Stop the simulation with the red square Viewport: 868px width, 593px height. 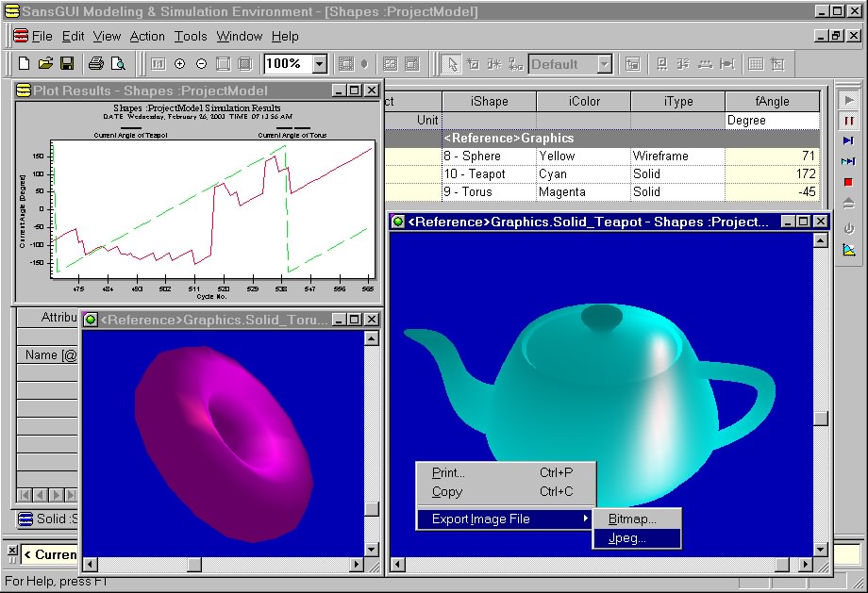(x=848, y=182)
